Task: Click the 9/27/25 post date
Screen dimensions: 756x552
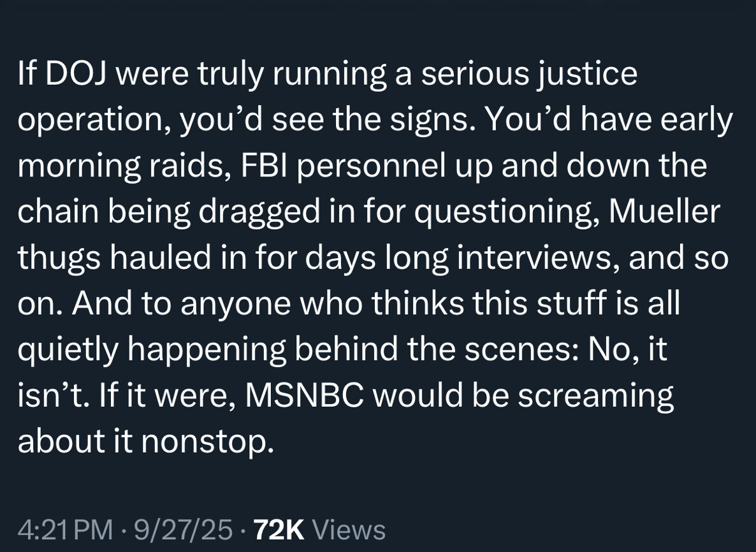Action: tap(182, 530)
